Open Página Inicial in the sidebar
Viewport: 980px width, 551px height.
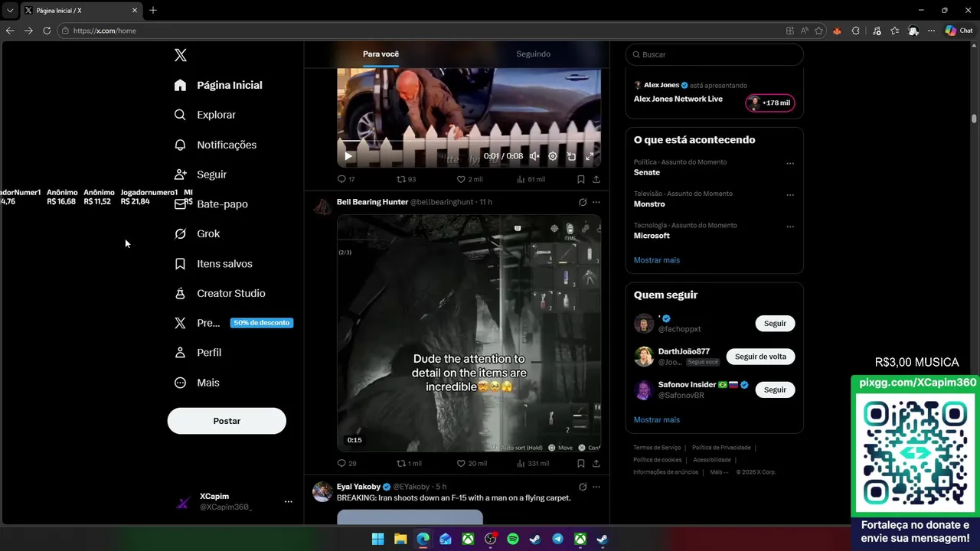tap(218, 85)
